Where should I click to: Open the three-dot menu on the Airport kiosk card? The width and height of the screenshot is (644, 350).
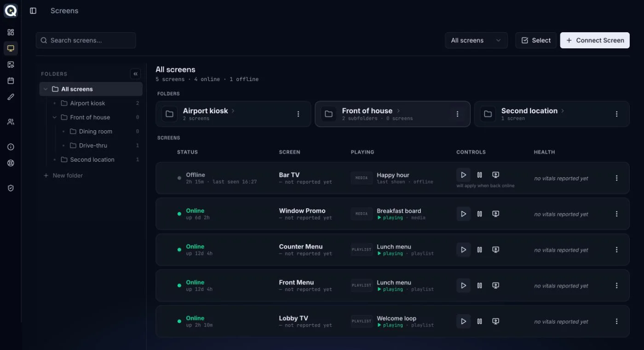coord(298,114)
